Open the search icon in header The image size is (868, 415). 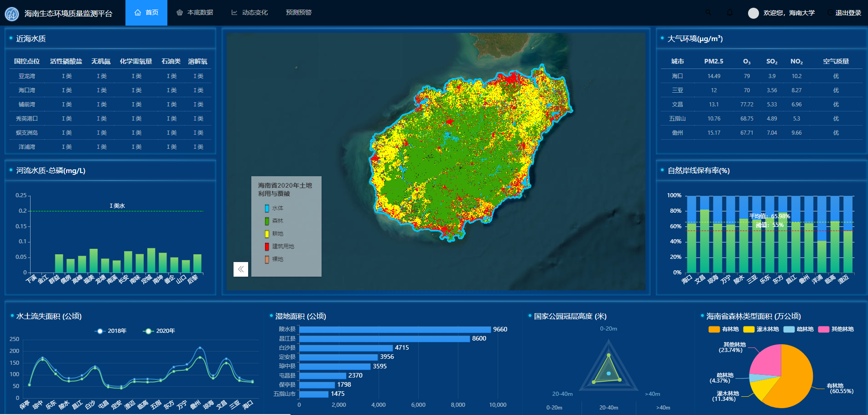(708, 13)
